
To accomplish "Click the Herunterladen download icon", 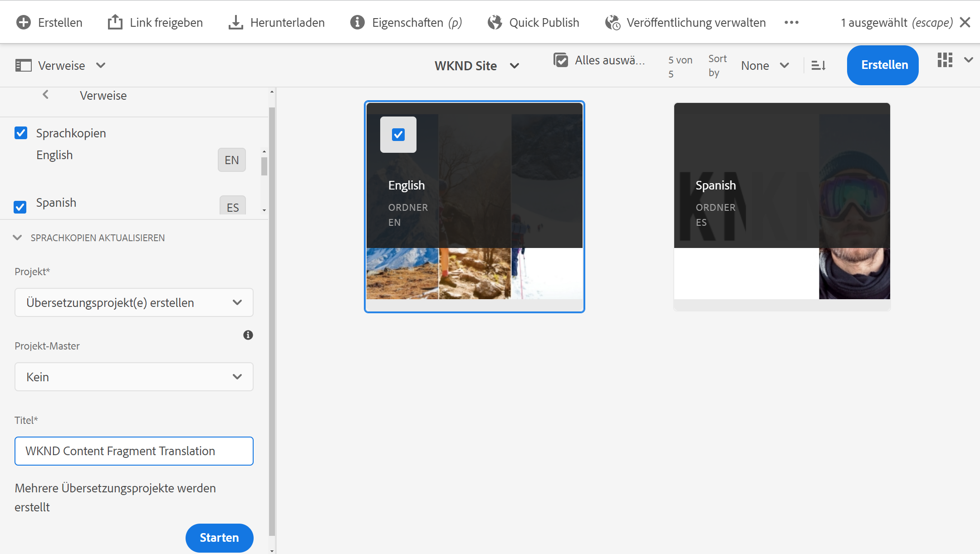I will 235,22.
